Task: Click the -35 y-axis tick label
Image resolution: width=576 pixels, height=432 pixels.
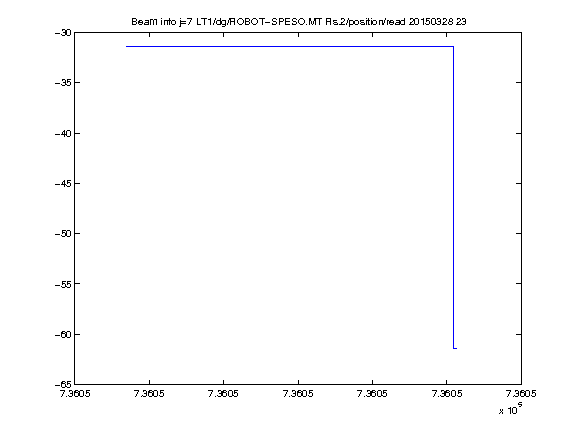Action: [63, 83]
